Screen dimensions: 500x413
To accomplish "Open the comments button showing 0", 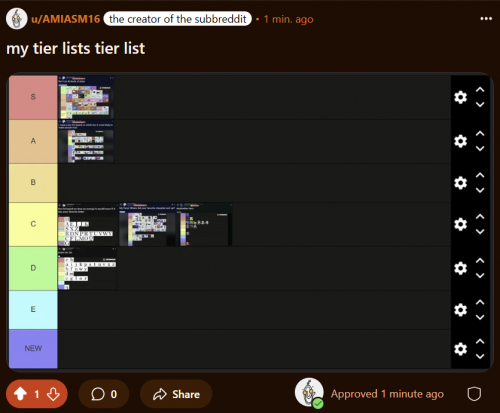I will tap(104, 394).
